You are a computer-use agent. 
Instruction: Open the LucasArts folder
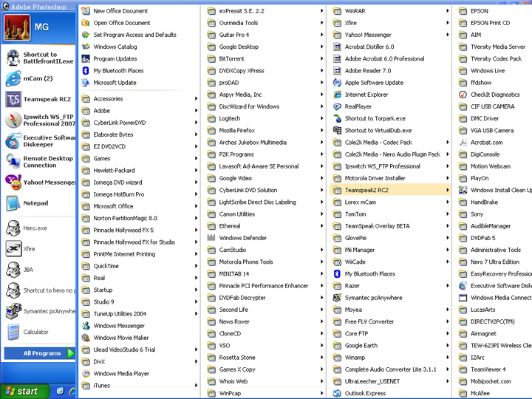coord(495,310)
